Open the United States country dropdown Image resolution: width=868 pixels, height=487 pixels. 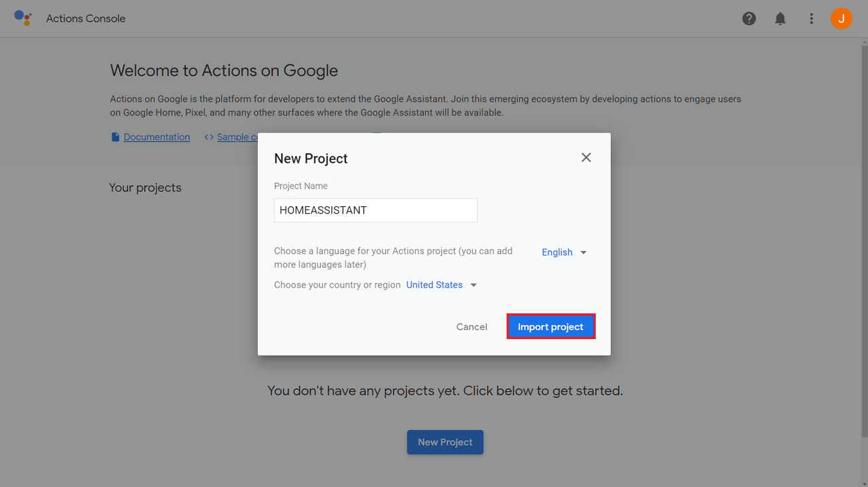point(442,285)
